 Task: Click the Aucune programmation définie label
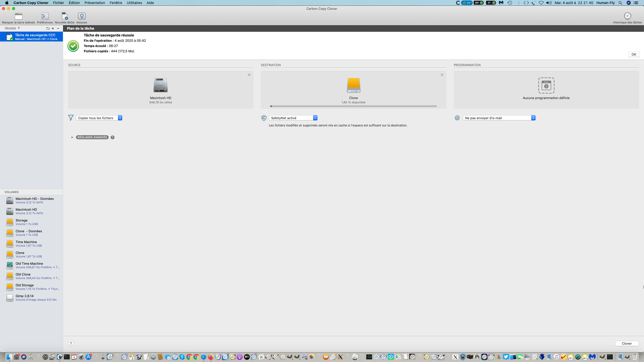(x=546, y=98)
